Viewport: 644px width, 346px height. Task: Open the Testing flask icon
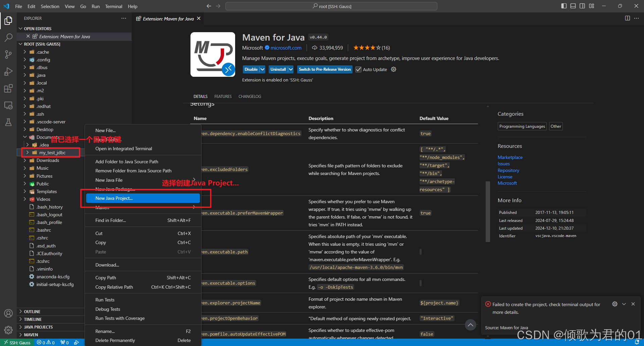8,122
